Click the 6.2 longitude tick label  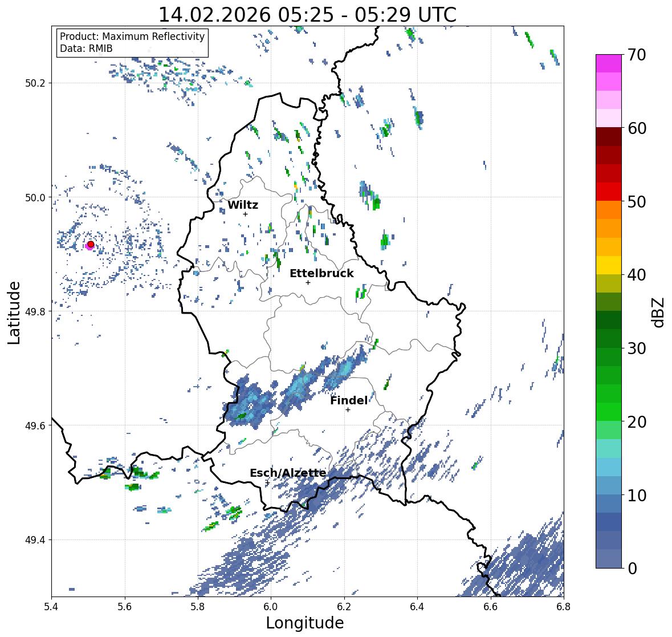tap(344, 607)
